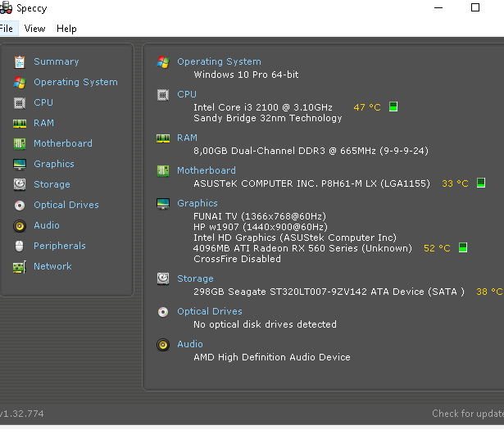Open Audio section from sidebar
Screen dimensions: 504x439
(x=47, y=225)
